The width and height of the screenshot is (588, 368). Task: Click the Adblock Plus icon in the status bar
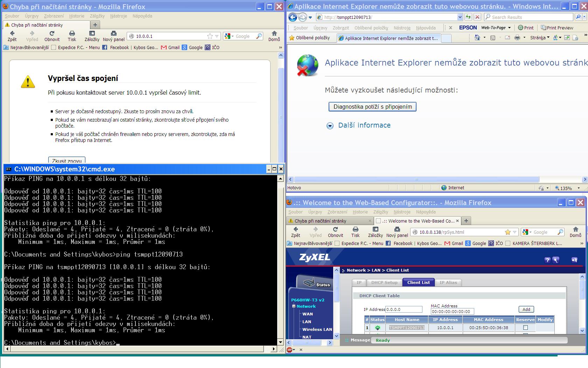[x=289, y=349]
